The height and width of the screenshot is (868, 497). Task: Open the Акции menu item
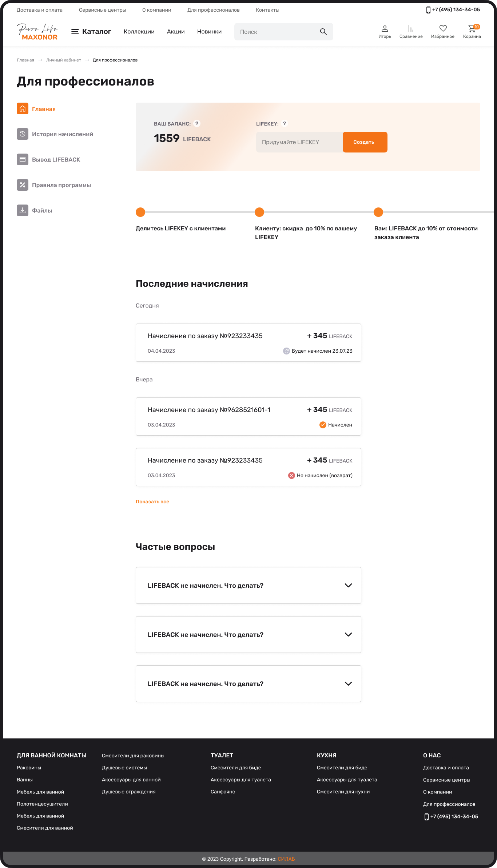pos(175,32)
